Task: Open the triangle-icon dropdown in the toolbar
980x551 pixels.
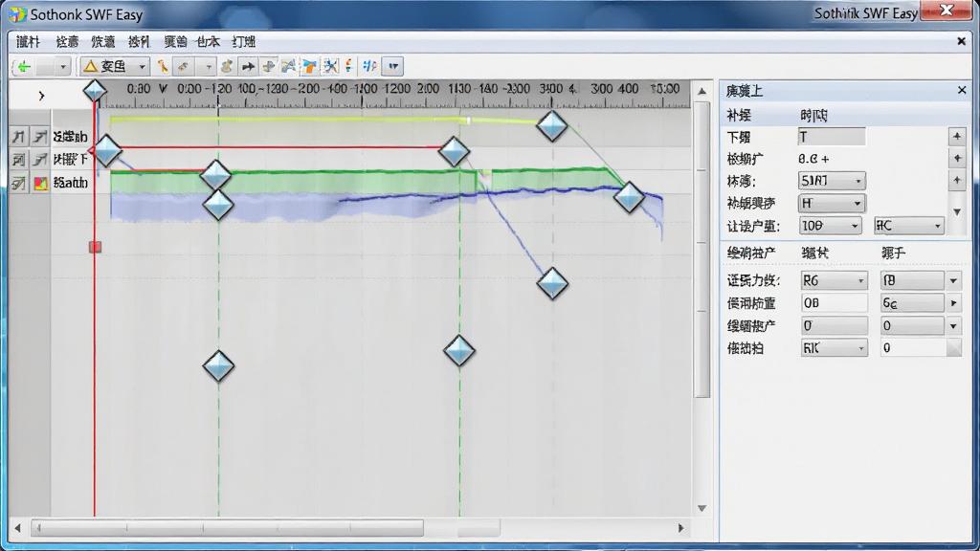Action: coord(115,66)
